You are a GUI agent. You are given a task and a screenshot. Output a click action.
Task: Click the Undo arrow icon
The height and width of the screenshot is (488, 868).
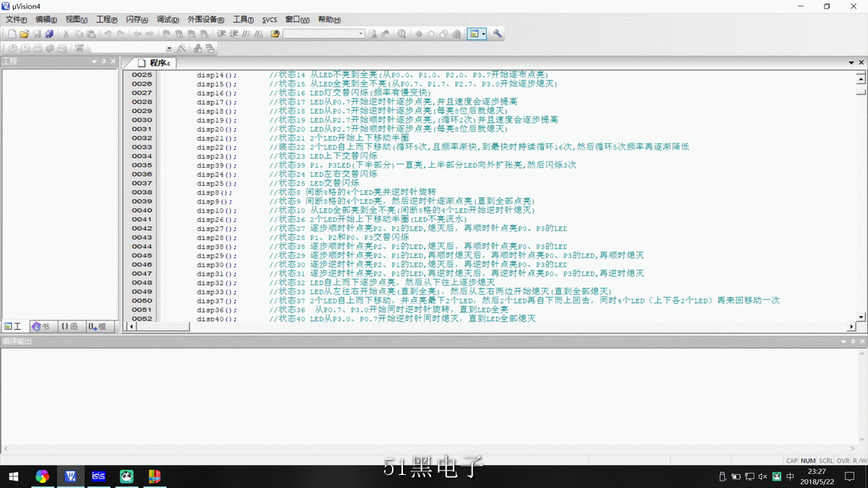click(107, 34)
